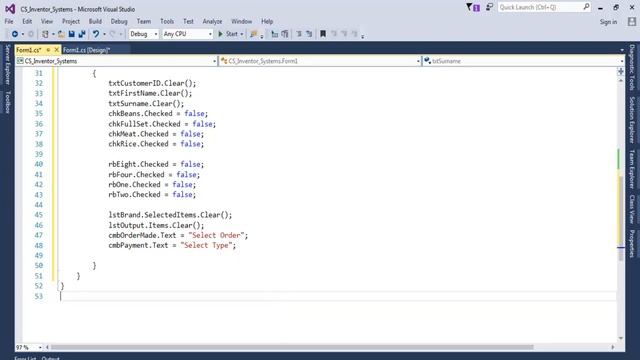Expand the Navigate Backward history arrow
Viewport: 640px width, 360px height.
pyautogui.click(x=22, y=34)
